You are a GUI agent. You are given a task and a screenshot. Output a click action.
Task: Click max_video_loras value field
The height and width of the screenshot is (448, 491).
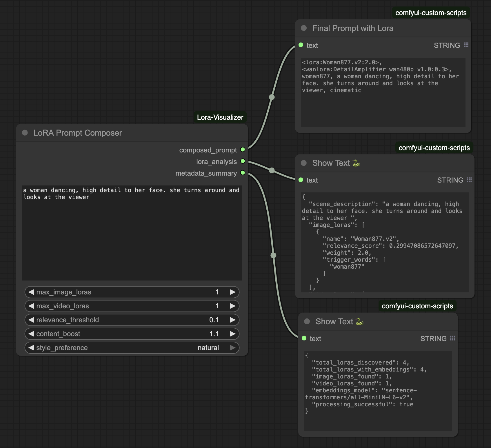click(x=132, y=306)
